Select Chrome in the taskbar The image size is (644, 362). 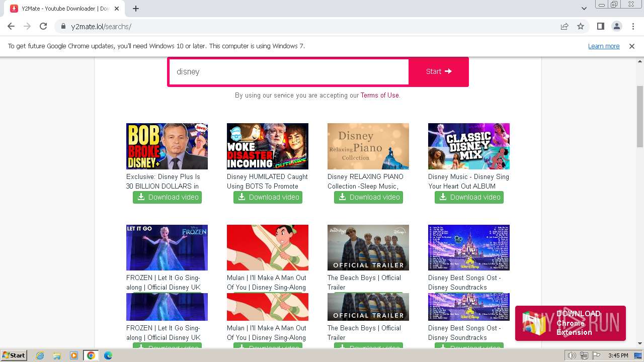pyautogui.click(x=91, y=355)
